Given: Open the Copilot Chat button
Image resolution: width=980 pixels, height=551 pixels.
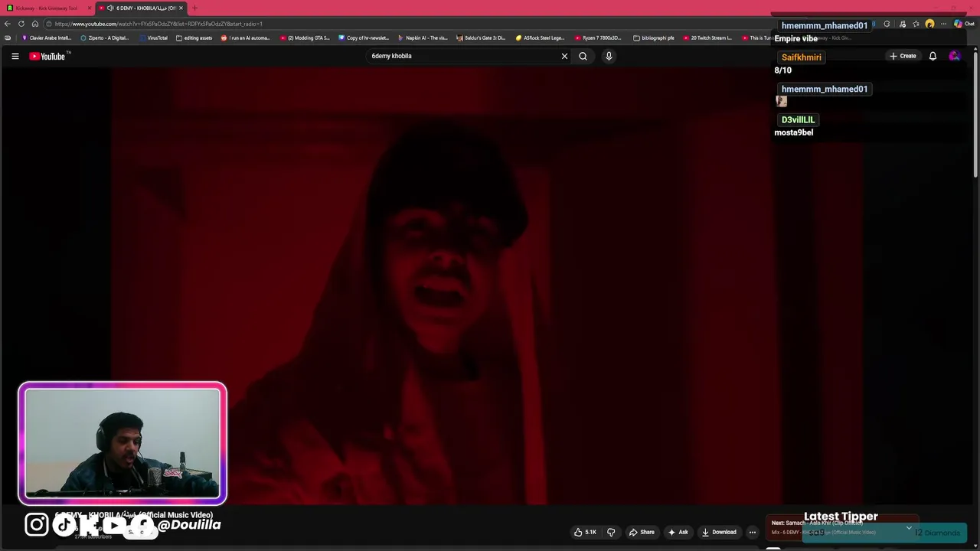Looking at the screenshot, I should coord(964,24).
